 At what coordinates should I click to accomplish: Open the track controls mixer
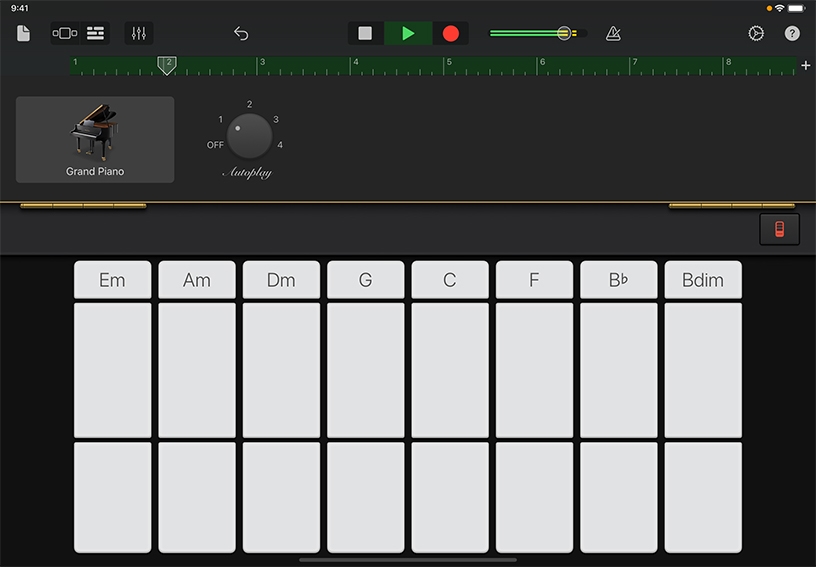click(x=139, y=33)
